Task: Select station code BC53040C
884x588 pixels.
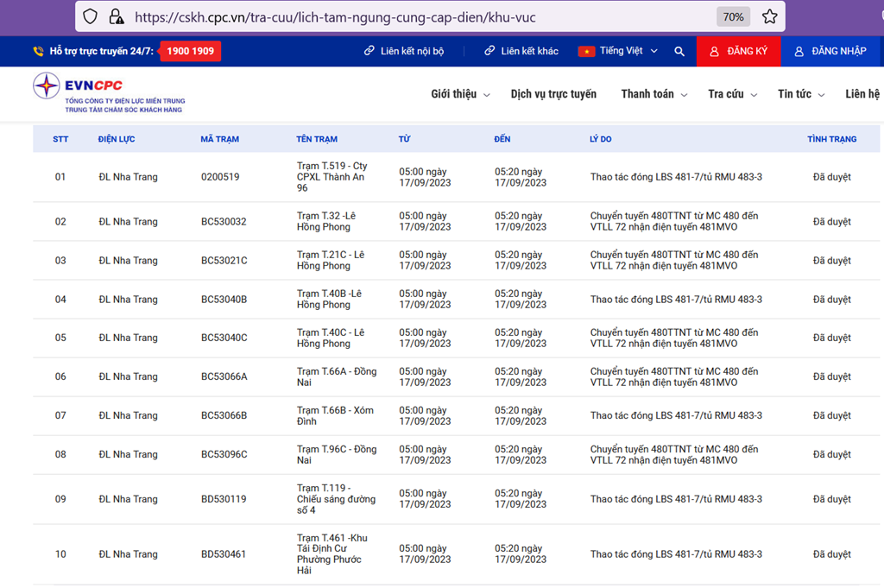Action: click(x=224, y=338)
